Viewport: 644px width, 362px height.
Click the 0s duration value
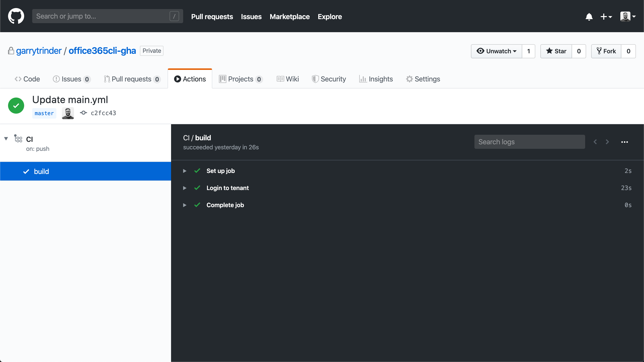click(628, 205)
